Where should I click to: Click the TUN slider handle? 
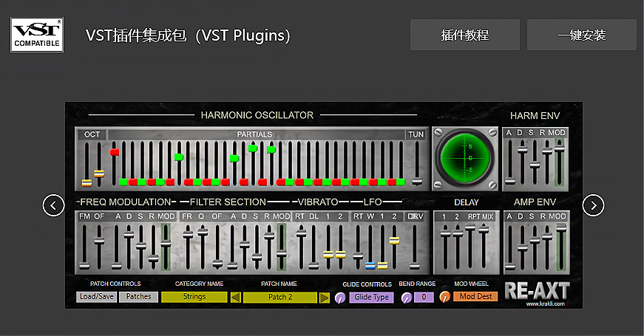tap(417, 181)
